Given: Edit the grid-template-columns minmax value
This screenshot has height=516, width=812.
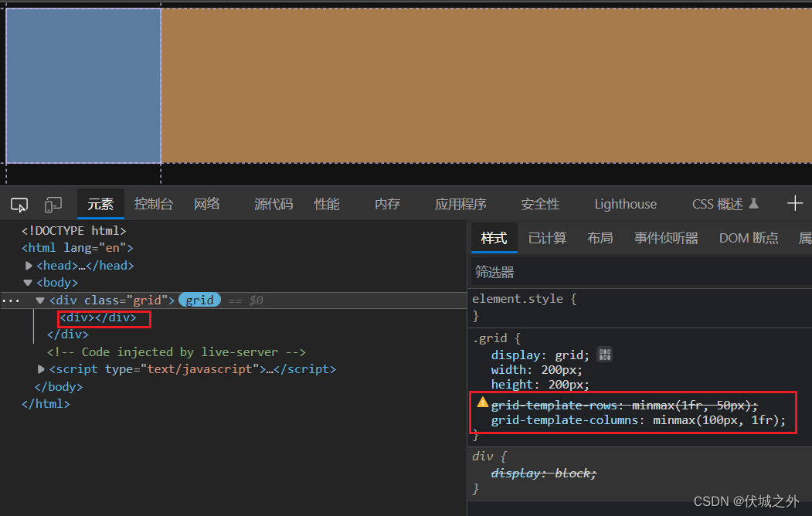Looking at the screenshot, I should click(x=719, y=420).
